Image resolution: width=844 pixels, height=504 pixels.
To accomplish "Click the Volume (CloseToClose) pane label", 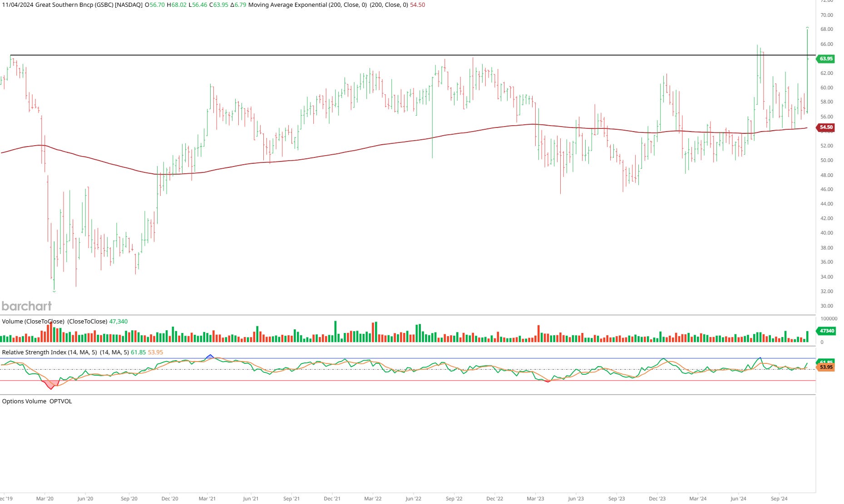I will [x=33, y=322].
